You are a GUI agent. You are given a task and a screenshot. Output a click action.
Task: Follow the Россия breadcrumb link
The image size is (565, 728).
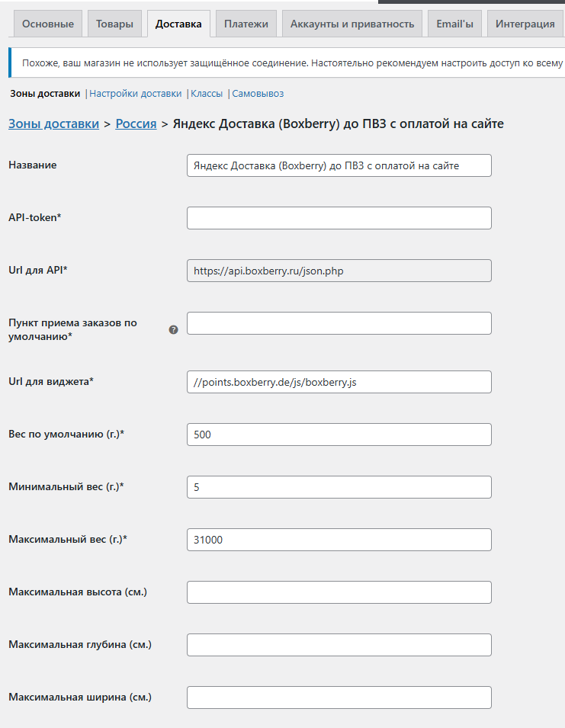[136, 123]
